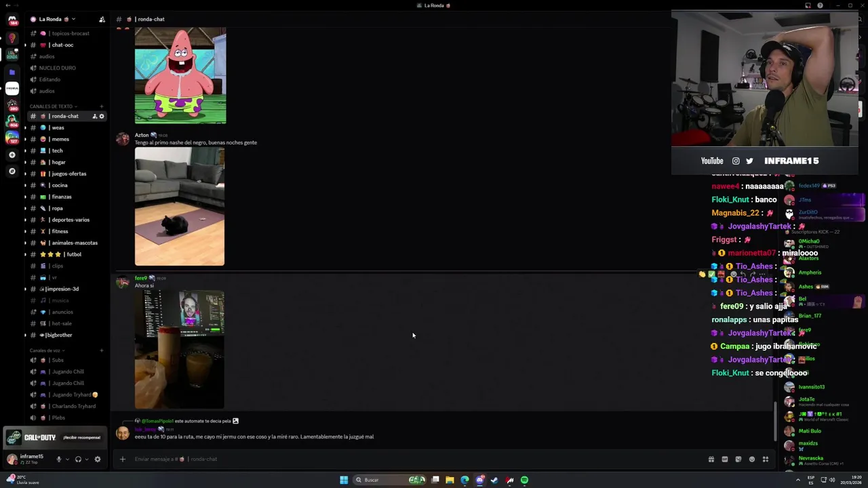Screen dimensions: 868x488
Task: Click the Azton username in chat
Action: (142, 135)
